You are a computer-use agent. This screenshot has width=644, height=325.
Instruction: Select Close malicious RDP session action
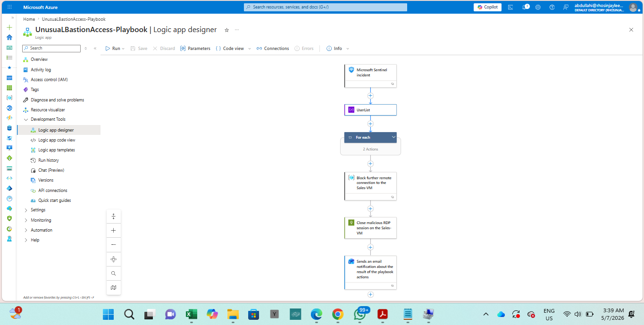(370, 228)
